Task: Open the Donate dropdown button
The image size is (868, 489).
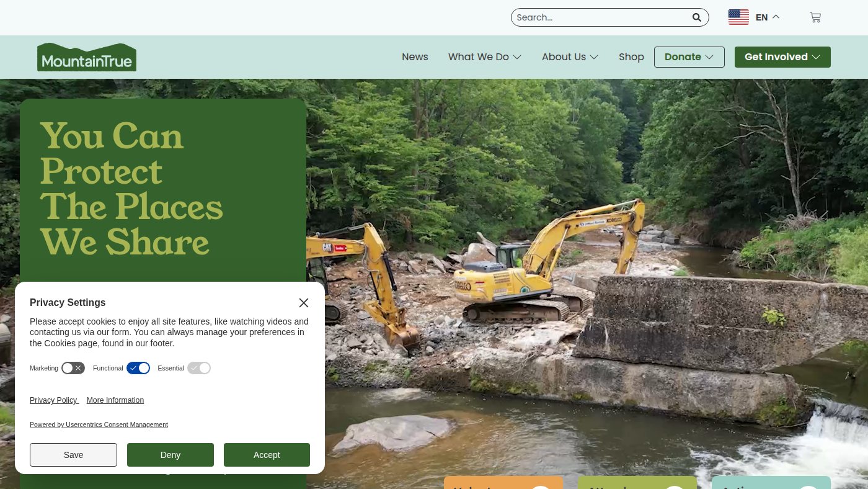Action: point(689,56)
